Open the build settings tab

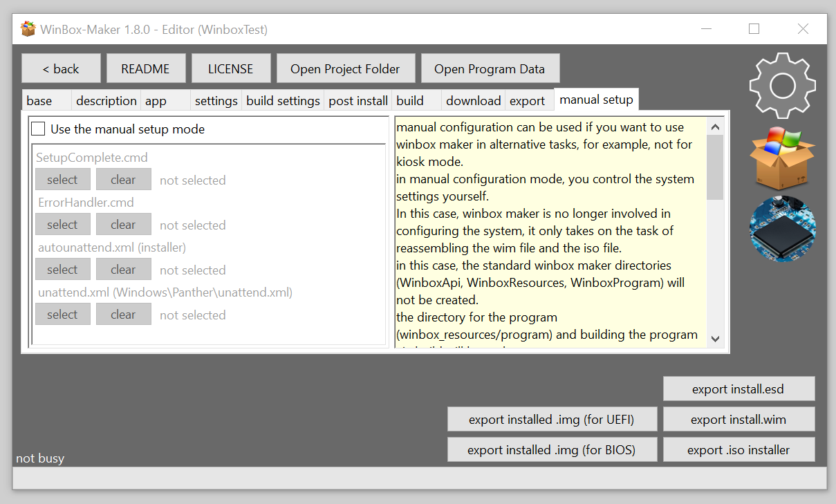283,100
